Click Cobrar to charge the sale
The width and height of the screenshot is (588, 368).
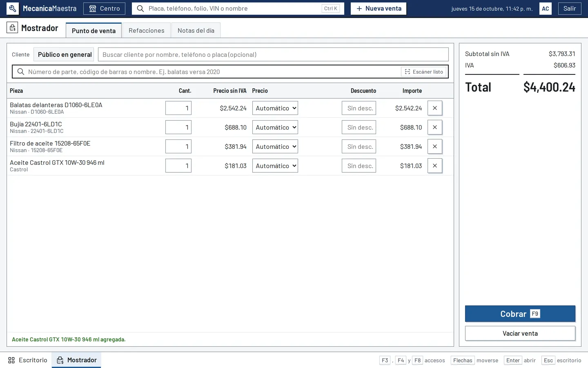pyautogui.click(x=520, y=314)
